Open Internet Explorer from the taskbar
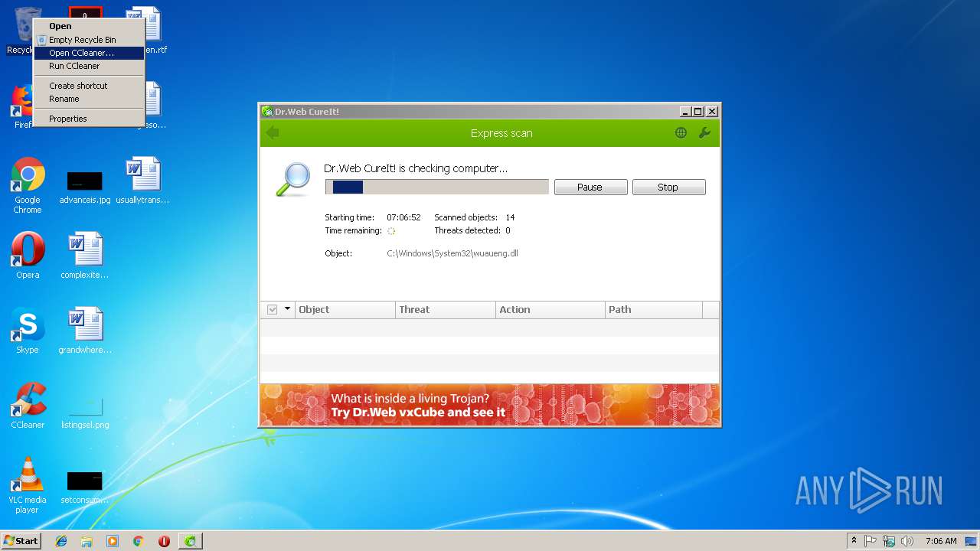 pyautogui.click(x=61, y=541)
